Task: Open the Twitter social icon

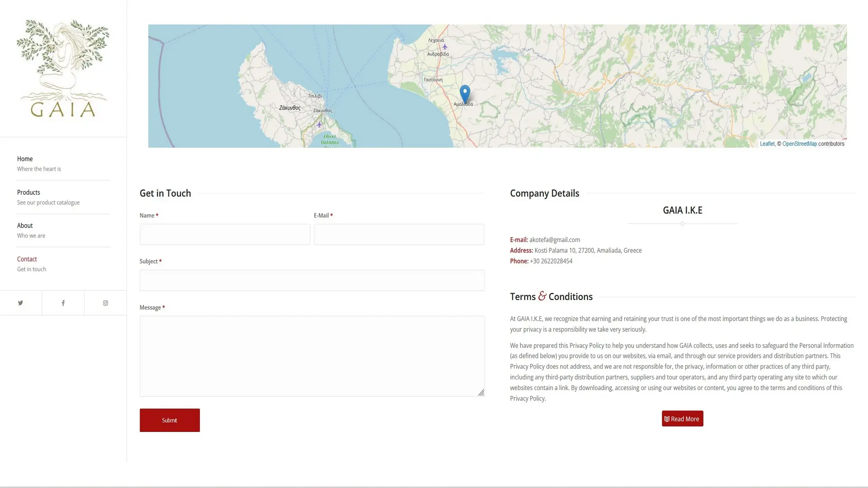Action: [20, 303]
